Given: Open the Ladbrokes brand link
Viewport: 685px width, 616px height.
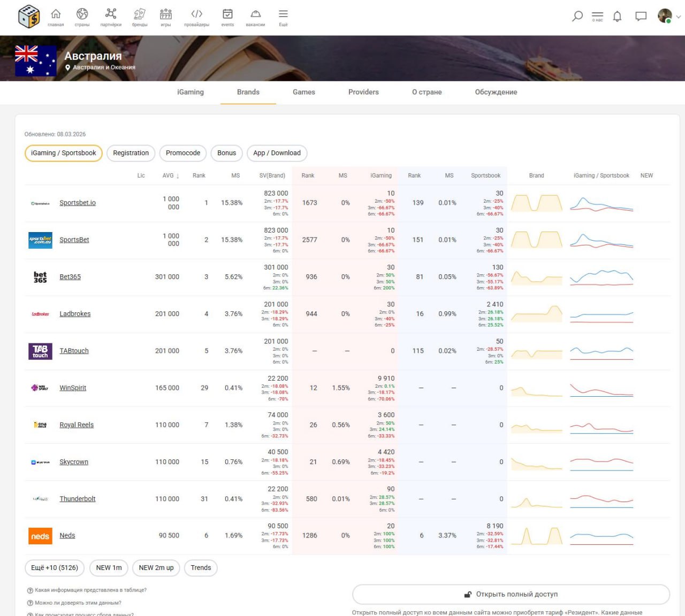Looking at the screenshot, I should pos(75,314).
